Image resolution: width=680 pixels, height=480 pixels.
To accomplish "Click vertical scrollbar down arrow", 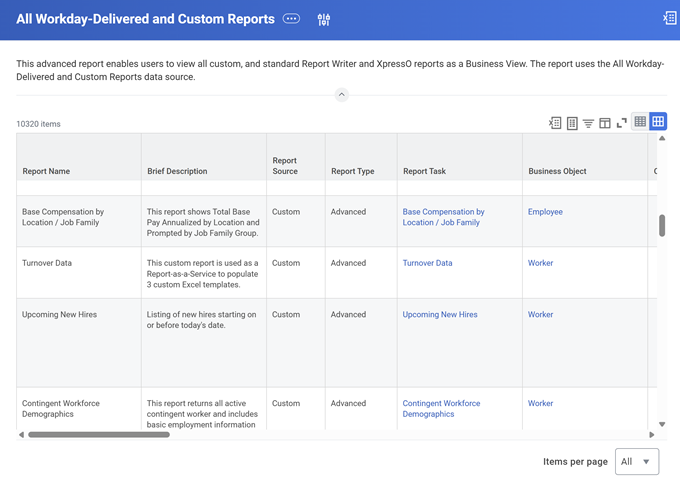I will tap(662, 424).
